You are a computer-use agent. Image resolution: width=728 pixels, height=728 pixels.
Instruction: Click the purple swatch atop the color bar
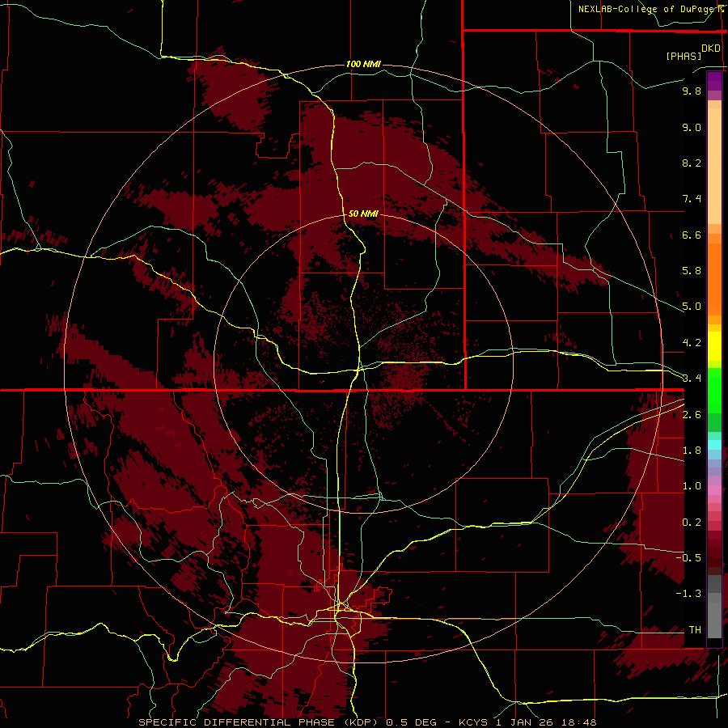[714, 81]
